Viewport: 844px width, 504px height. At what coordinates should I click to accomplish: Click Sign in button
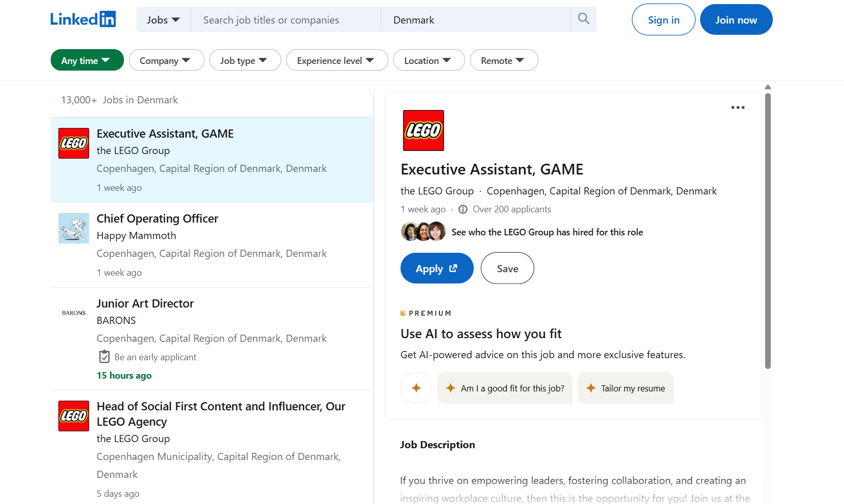(x=664, y=19)
